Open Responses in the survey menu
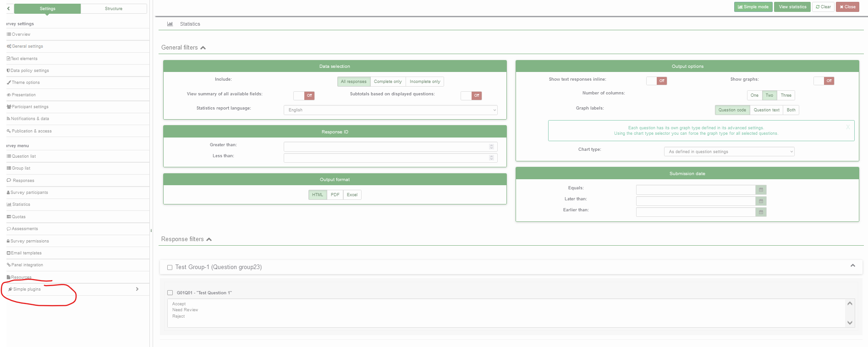The image size is (868, 347). pyautogui.click(x=23, y=181)
